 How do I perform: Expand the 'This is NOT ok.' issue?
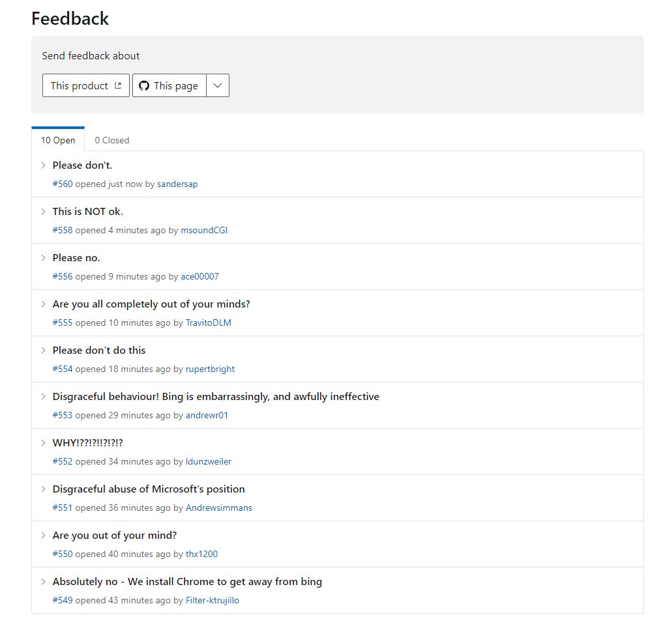(x=44, y=212)
